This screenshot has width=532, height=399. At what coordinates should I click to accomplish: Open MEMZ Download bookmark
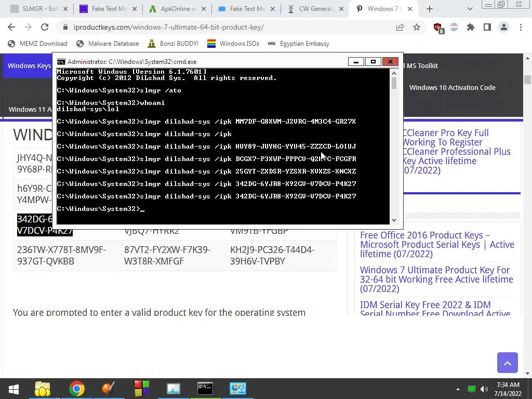tap(37, 44)
